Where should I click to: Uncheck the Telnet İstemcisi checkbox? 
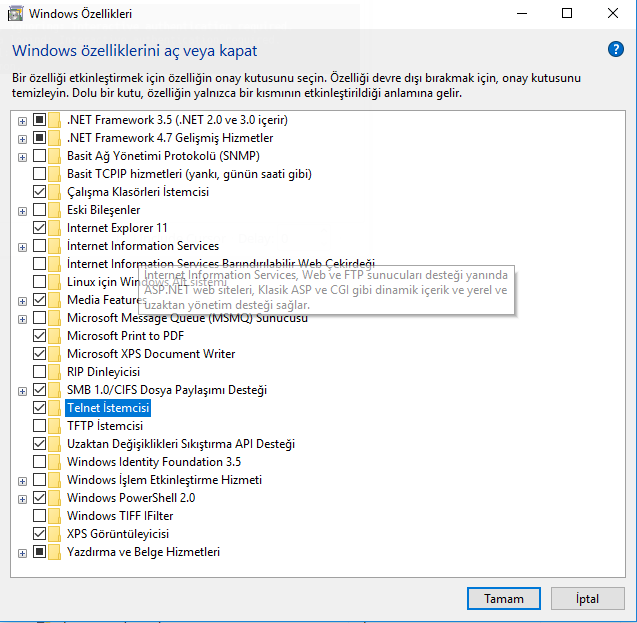39,407
